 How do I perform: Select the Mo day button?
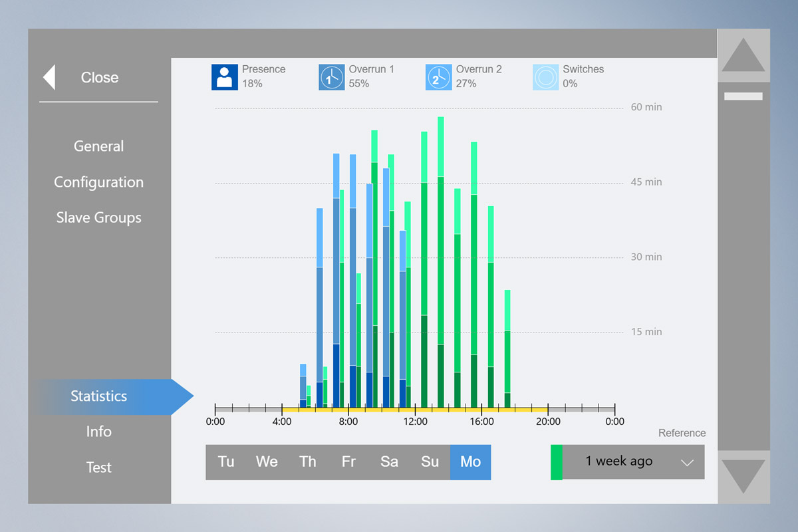click(470, 462)
